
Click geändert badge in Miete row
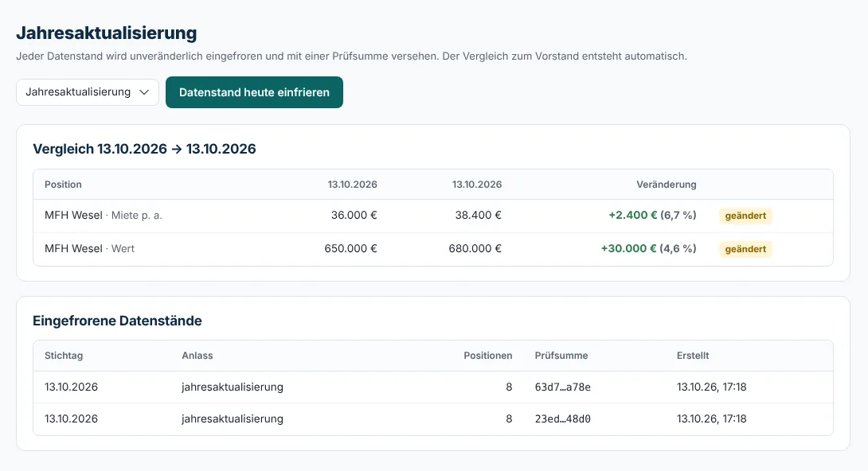point(745,216)
